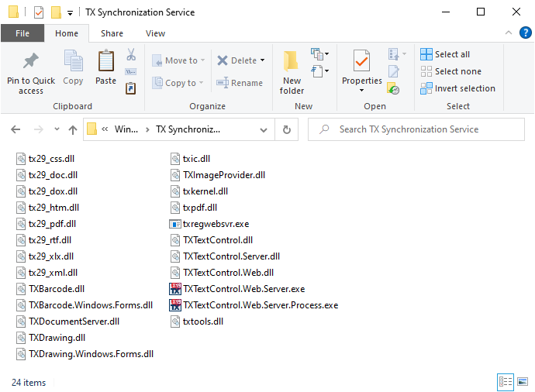The height and width of the screenshot is (392, 535).
Task: Switch to the Share ribbon tab
Action: tap(112, 33)
